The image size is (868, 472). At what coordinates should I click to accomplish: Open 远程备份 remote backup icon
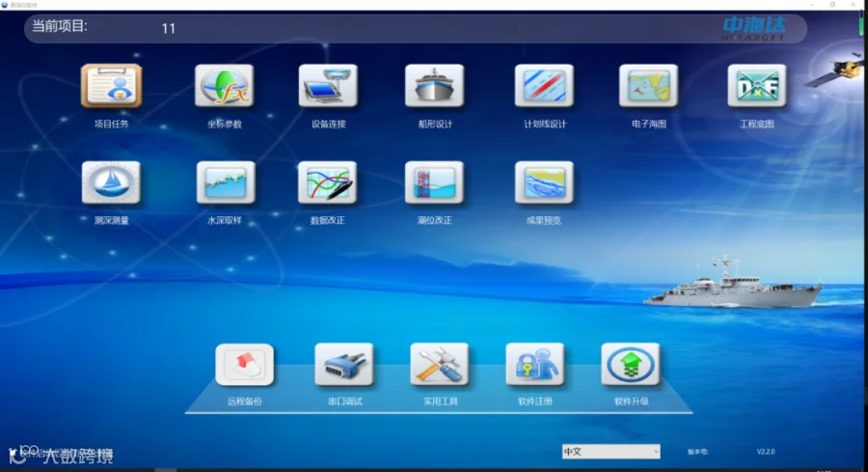245,365
